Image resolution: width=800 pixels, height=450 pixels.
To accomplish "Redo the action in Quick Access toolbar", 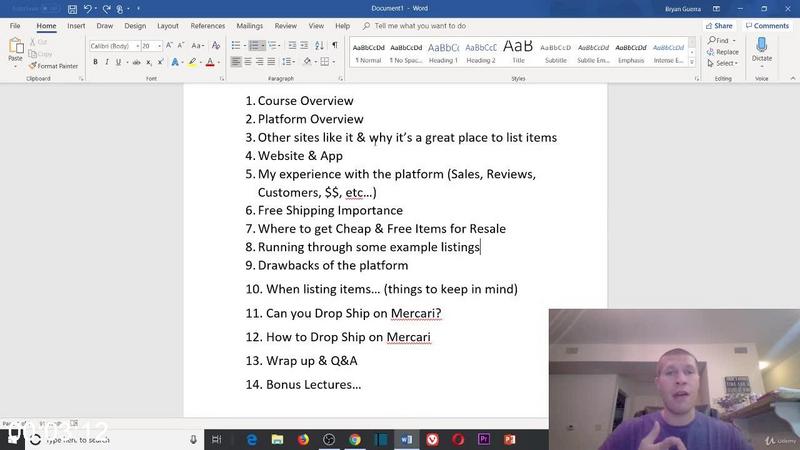I will tap(106, 9).
